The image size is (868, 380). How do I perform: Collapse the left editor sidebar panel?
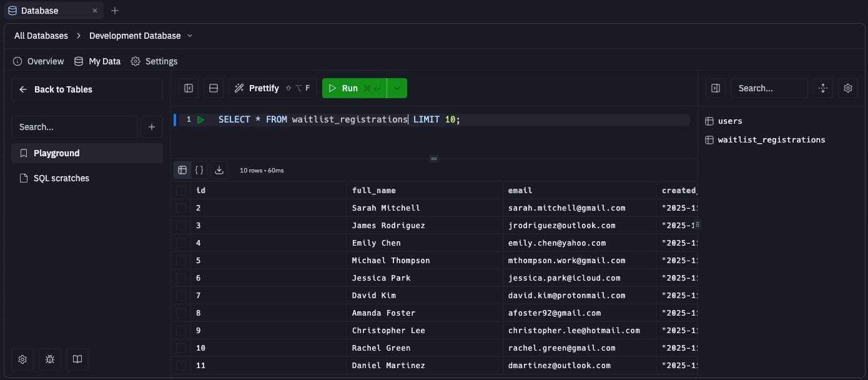188,88
